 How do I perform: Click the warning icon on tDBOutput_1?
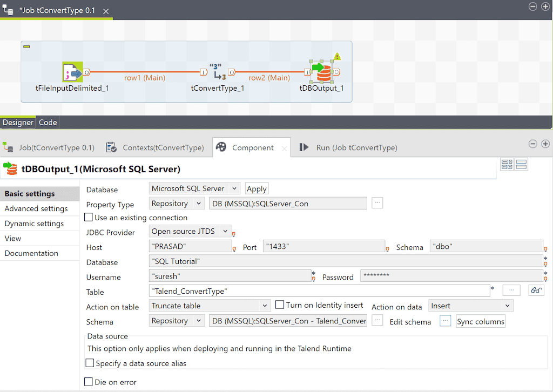click(336, 56)
